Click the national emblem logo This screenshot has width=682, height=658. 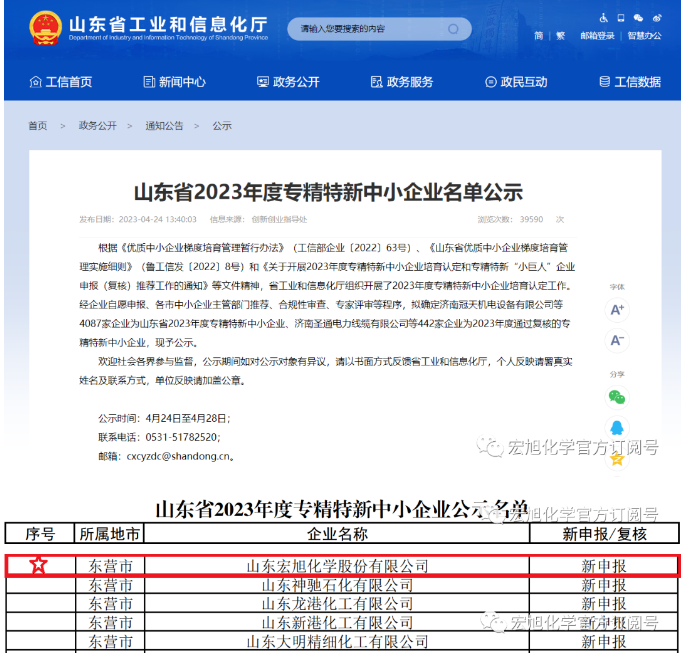45,28
